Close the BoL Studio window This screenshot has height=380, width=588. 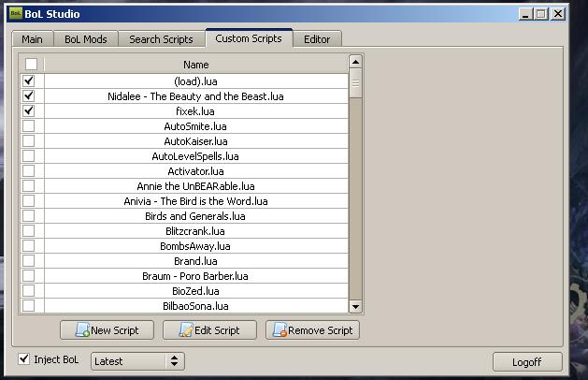tap(558, 14)
